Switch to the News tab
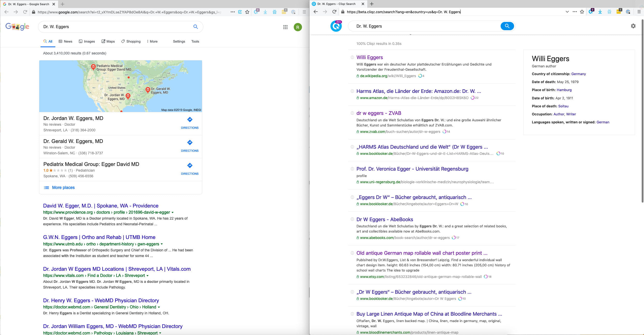Viewport: 644px width, 335px height. point(65,41)
